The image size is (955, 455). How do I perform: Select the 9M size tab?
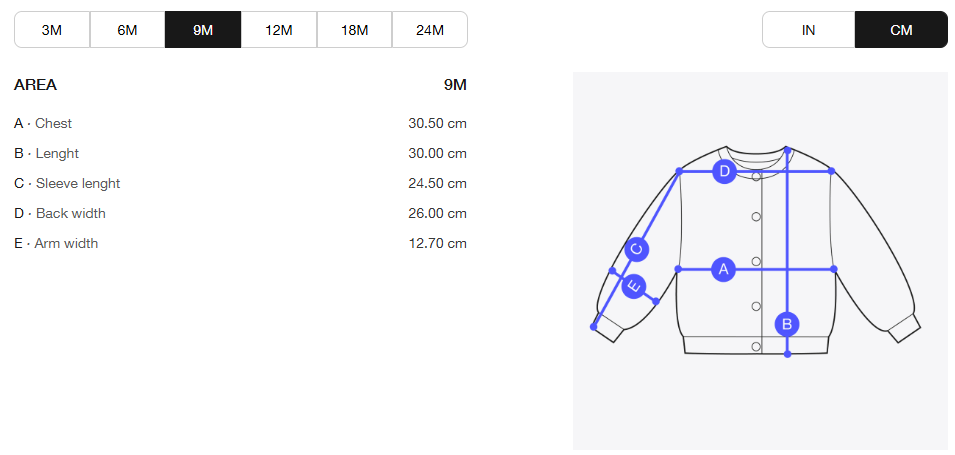pyautogui.click(x=203, y=30)
